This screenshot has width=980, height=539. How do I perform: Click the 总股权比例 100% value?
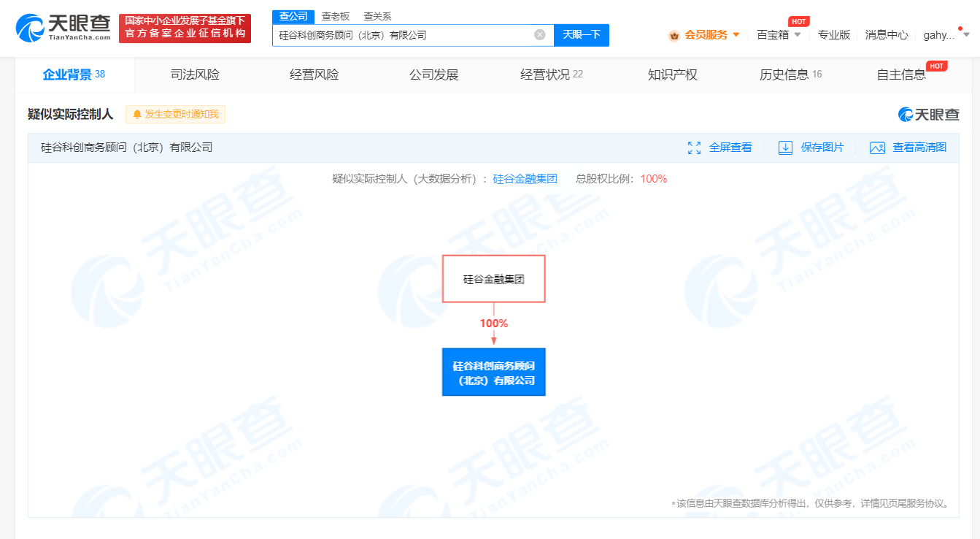point(654,179)
